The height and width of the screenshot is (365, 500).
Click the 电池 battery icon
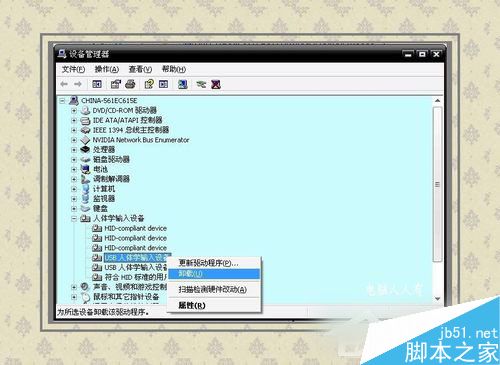tap(86, 169)
